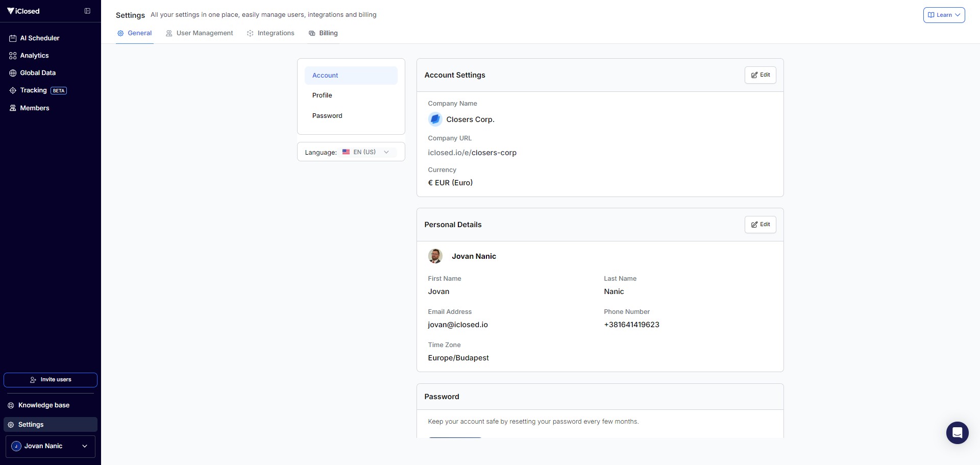Collapse the sidebar using the panel icon
Viewport: 980px width, 465px height.
87,11
